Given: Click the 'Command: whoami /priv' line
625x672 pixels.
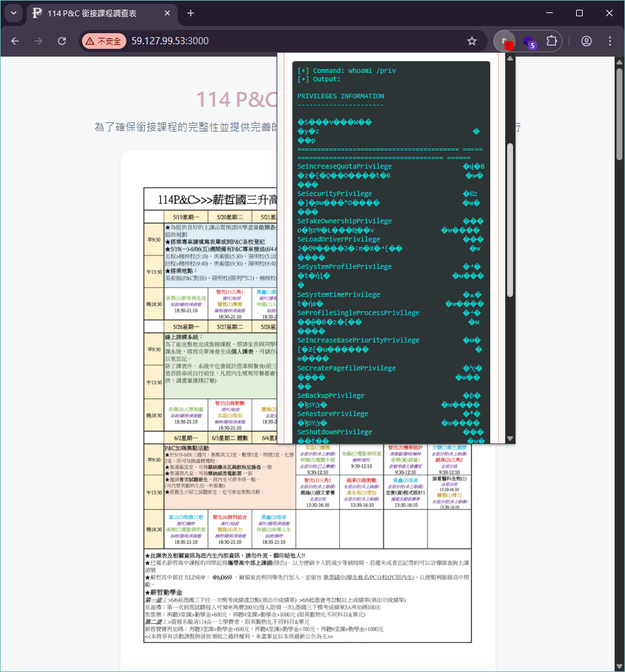Looking at the screenshot, I should click(346, 71).
